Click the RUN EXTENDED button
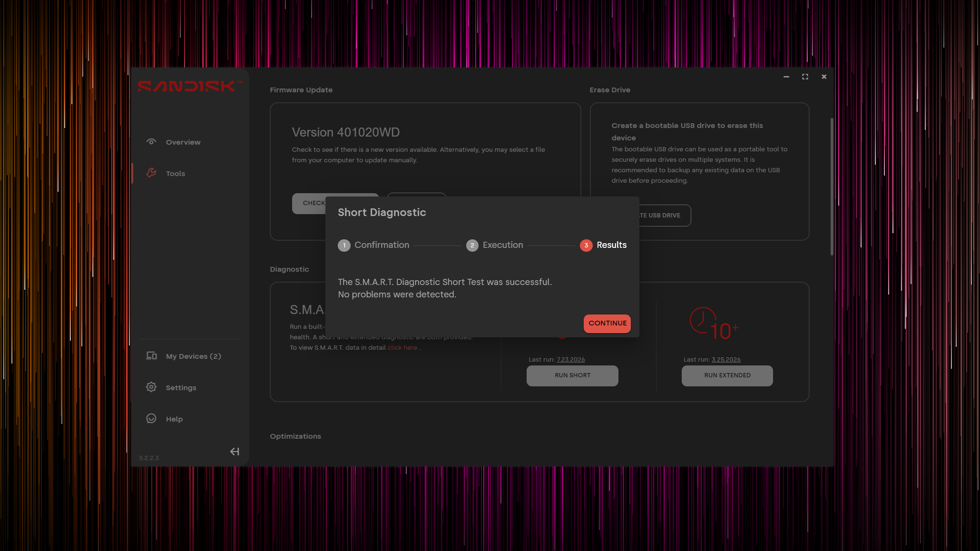This screenshot has width=980, height=551. tap(727, 375)
